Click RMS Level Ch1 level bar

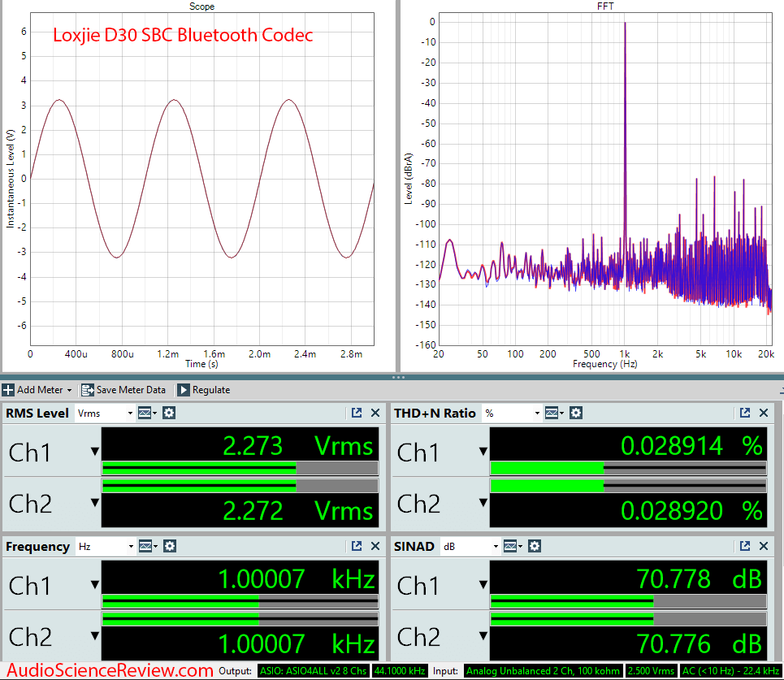tap(240, 469)
